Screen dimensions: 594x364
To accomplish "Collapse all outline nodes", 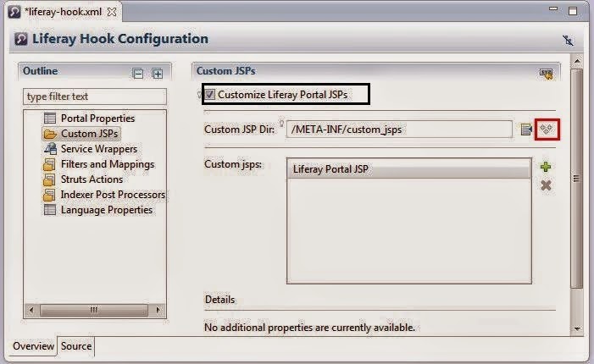I will tap(138, 73).
